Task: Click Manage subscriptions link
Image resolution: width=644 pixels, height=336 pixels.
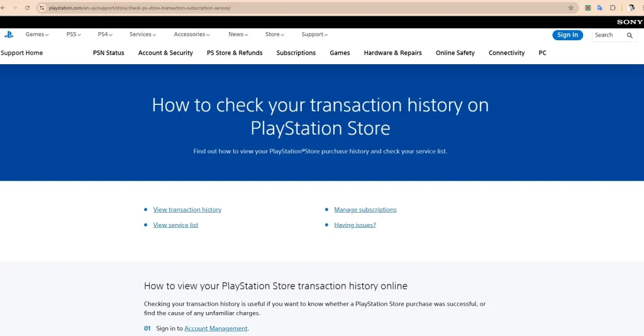Action: (365, 210)
